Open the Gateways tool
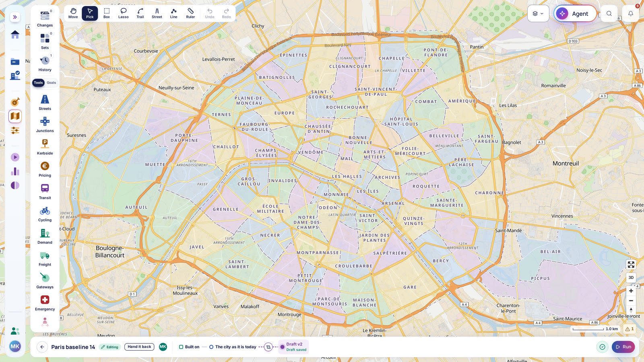 (x=45, y=281)
